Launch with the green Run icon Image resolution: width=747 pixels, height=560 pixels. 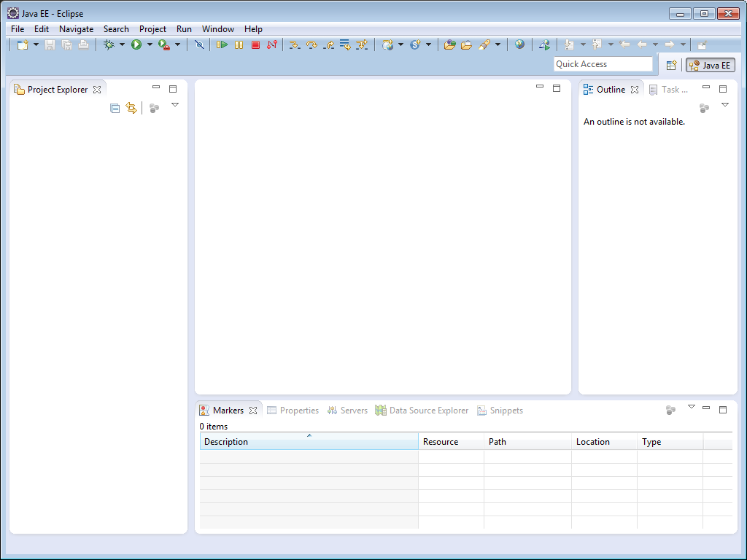(x=136, y=44)
